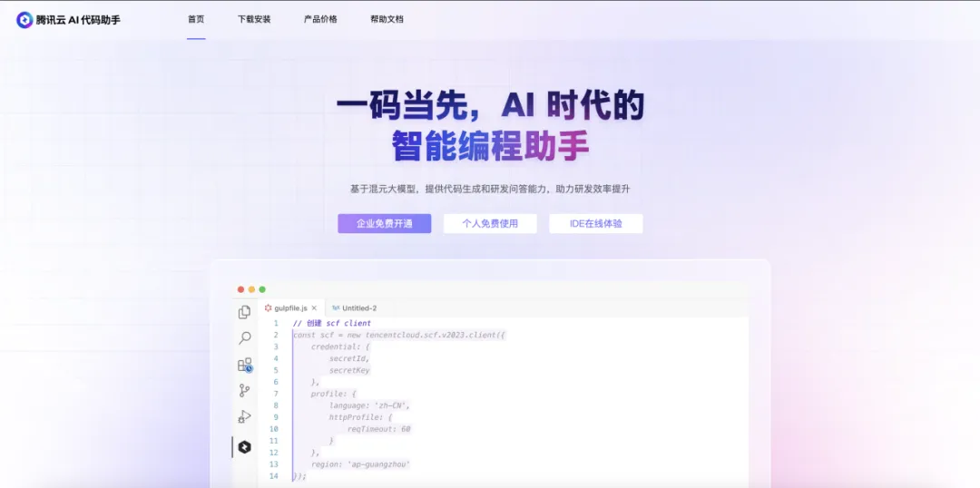Click headline '一码当先，AI 时代的'
This screenshot has width=980, height=488.
click(490, 107)
